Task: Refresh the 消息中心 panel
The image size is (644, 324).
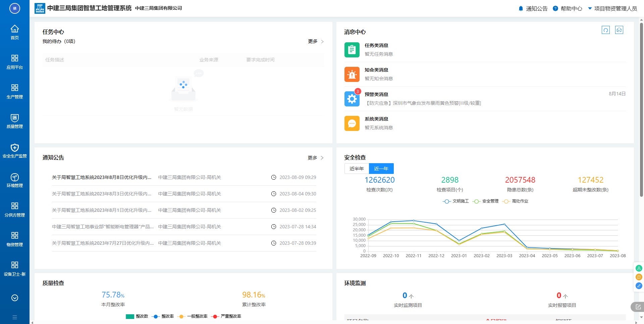Action: coord(606,30)
